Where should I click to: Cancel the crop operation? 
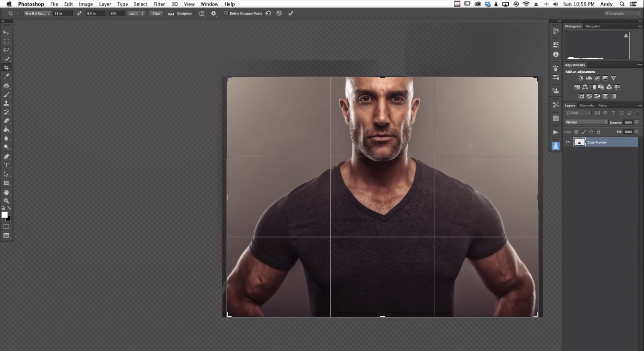tap(279, 14)
